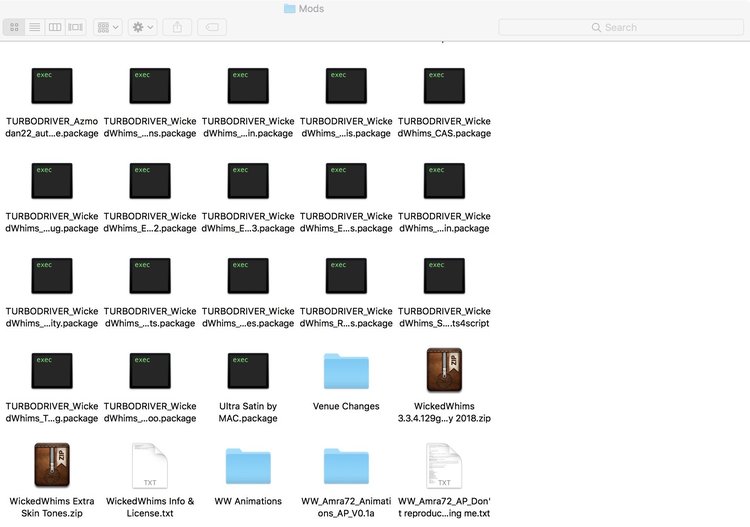Click the Mods folder title icon
750x527 pixels.
289,9
